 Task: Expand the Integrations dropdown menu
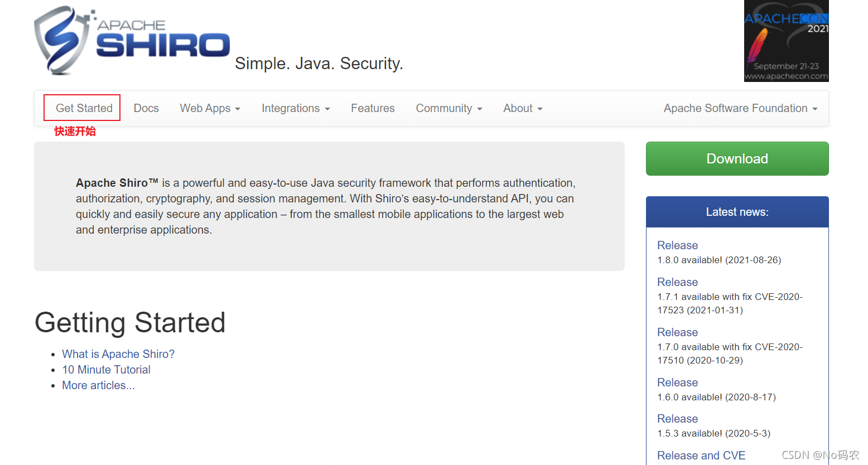coord(296,108)
